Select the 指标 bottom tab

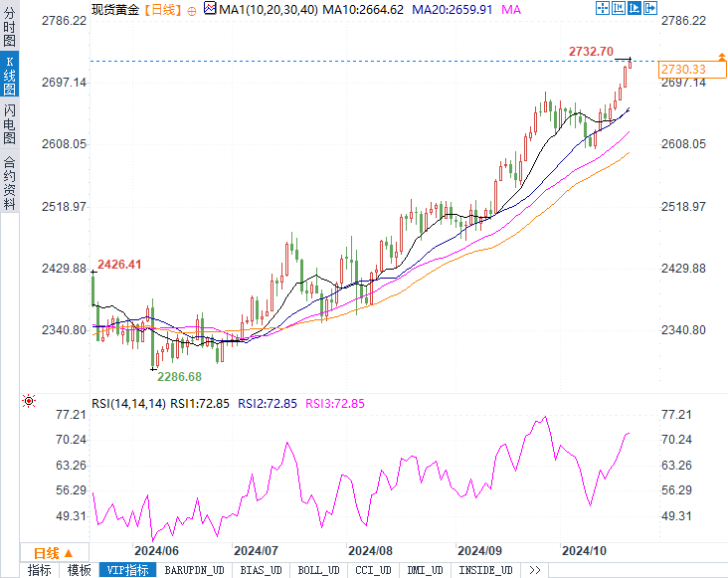pos(39,570)
